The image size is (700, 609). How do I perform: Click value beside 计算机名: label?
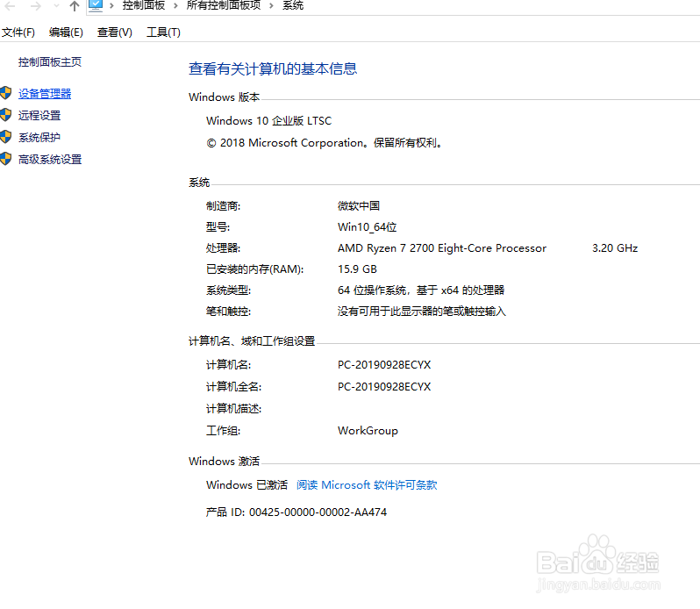click(x=384, y=365)
